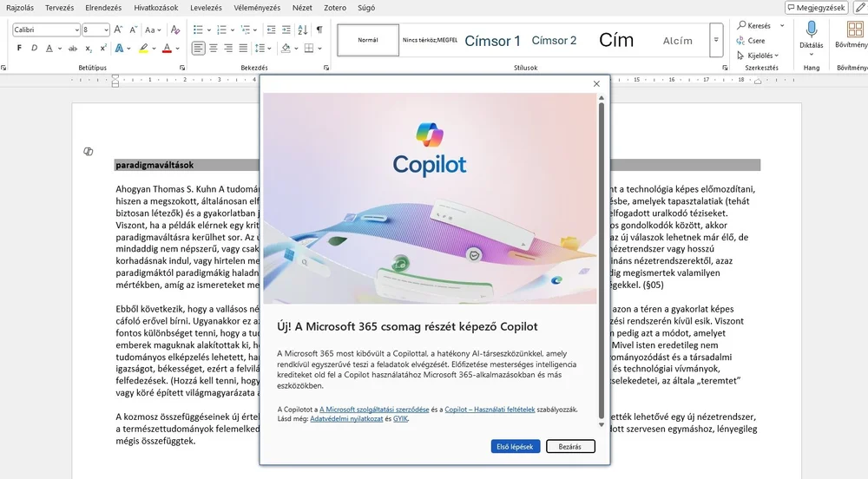This screenshot has width=868, height=479.
Task: Open the Nézet tab
Action: 302,8
